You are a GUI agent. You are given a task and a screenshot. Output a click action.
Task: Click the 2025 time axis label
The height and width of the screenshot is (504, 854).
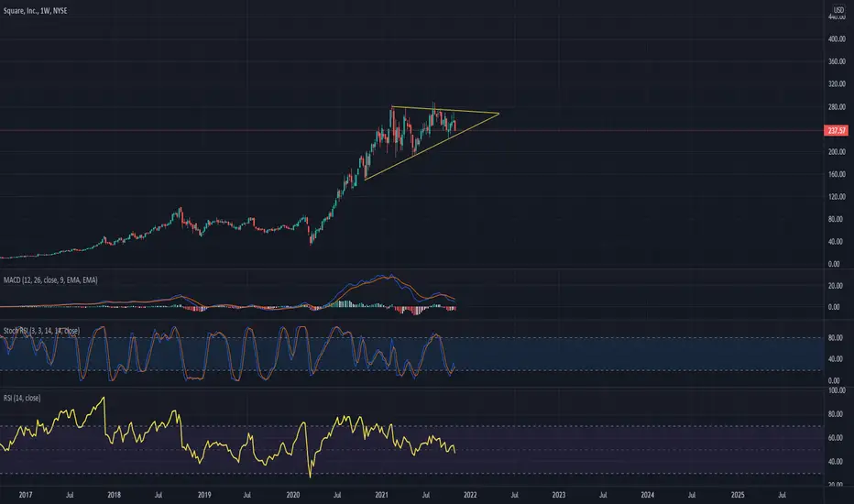click(738, 495)
